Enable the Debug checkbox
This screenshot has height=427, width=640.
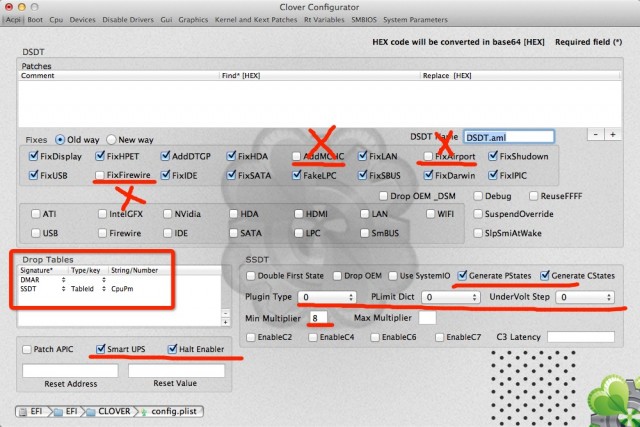point(478,196)
